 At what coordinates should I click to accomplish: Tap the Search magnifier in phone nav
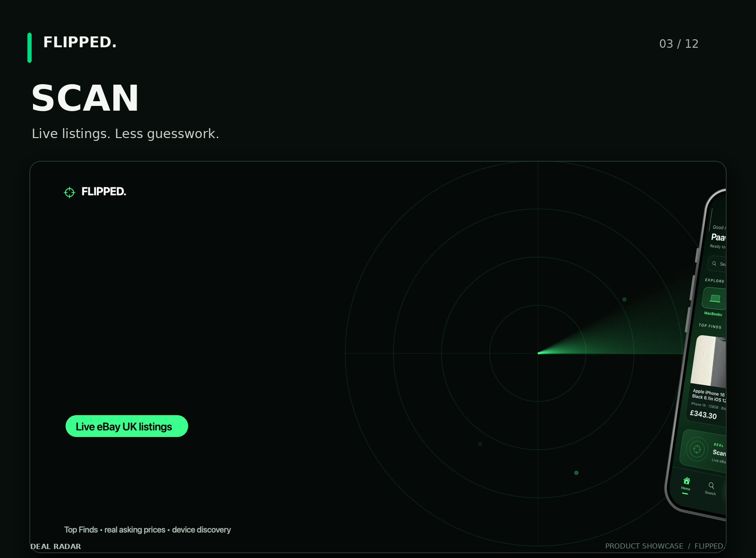tap(711, 486)
